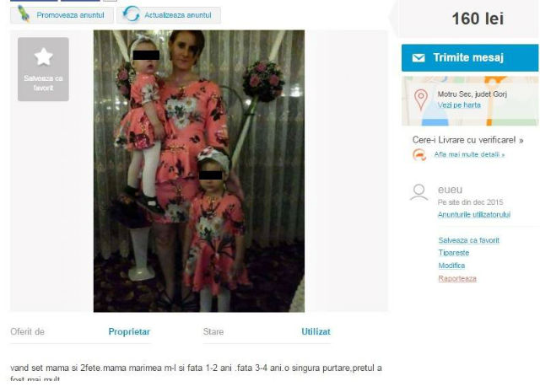Open Afla mai multe detalii link

[469, 154]
